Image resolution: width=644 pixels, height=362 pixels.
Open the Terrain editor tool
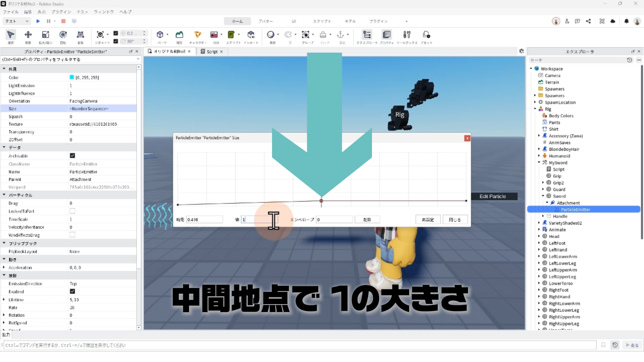tap(179, 35)
